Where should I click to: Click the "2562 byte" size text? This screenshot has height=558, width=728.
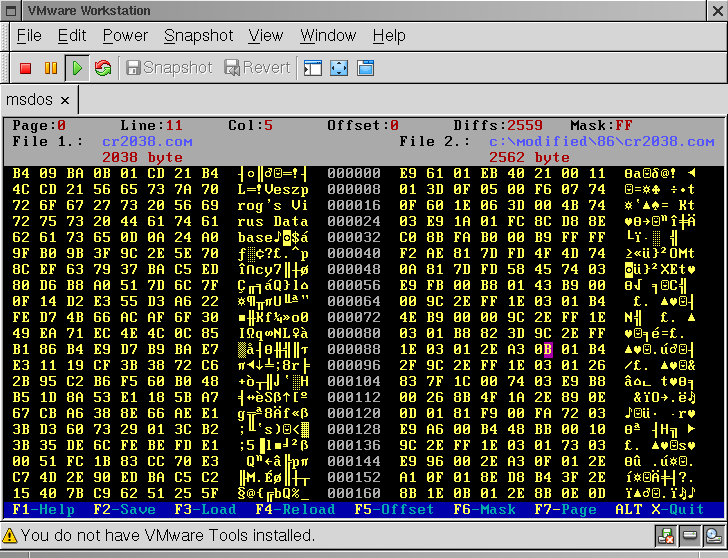529,157
